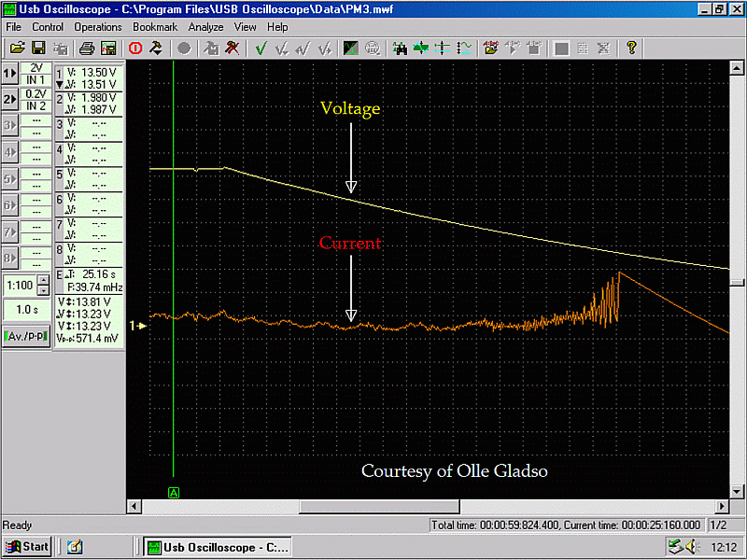The image size is (747, 560).
Task: Click the vertical cursor marker icon
Action: coord(442,49)
